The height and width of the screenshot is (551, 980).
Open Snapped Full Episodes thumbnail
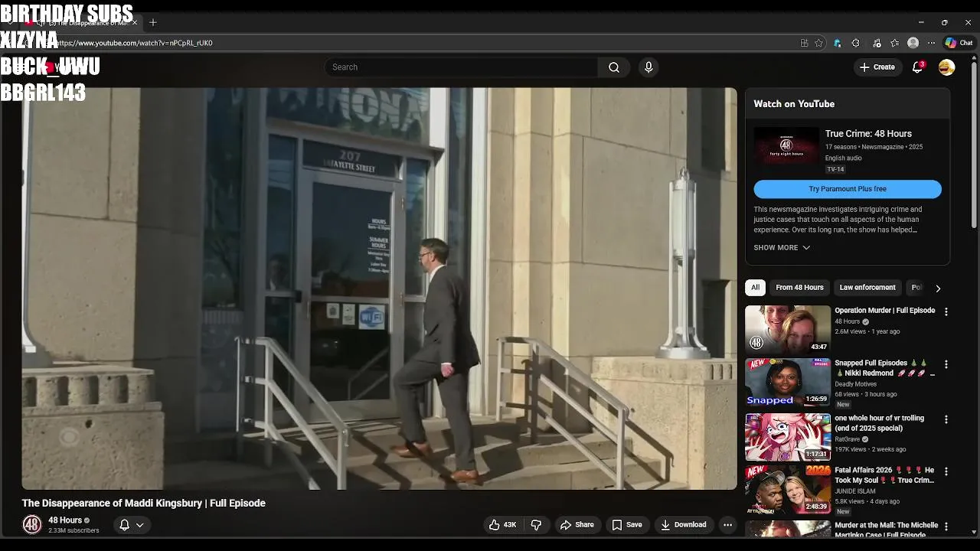click(x=788, y=382)
